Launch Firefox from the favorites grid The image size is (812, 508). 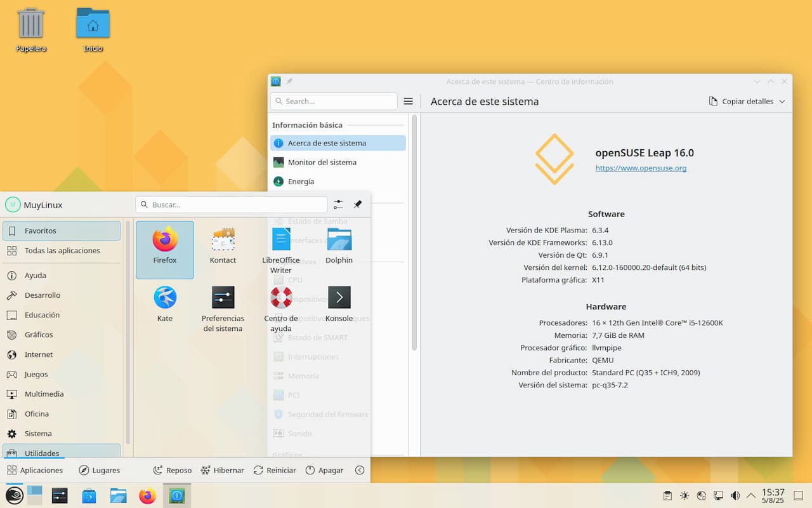click(165, 241)
